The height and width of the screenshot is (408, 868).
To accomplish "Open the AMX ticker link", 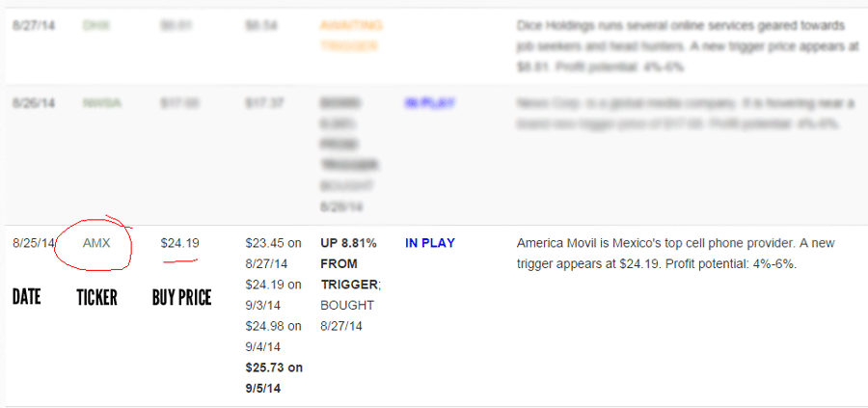I will [96, 243].
